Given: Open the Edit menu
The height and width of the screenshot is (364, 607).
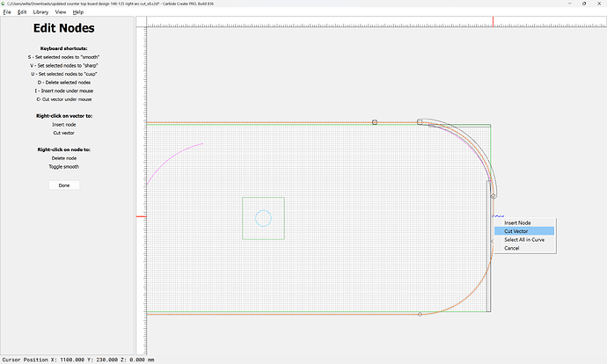Looking at the screenshot, I should point(21,12).
